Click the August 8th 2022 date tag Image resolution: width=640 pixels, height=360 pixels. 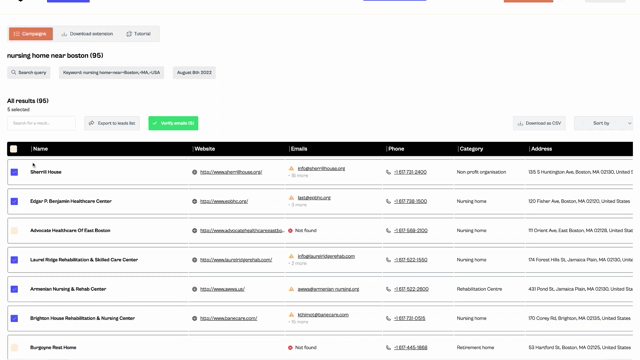pyautogui.click(x=194, y=73)
